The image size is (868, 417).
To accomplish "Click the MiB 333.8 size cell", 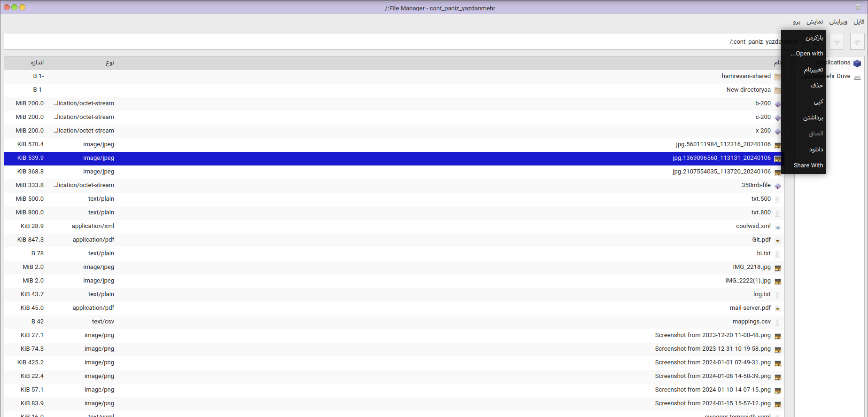I will coord(30,185).
